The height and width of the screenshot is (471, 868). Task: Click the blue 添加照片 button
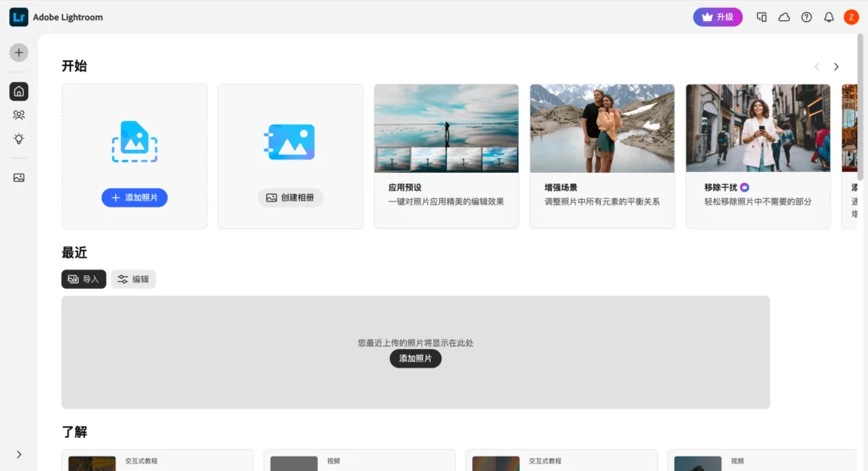[x=135, y=197]
